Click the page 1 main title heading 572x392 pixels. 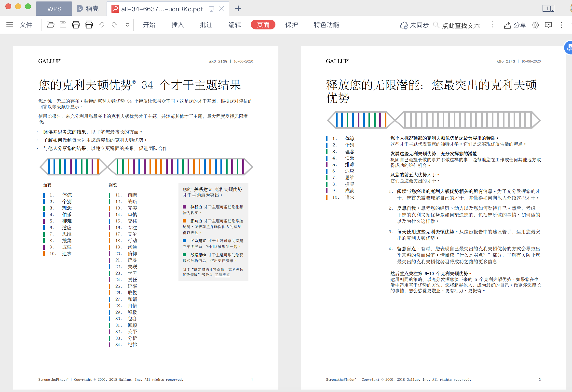pyautogui.click(x=139, y=85)
